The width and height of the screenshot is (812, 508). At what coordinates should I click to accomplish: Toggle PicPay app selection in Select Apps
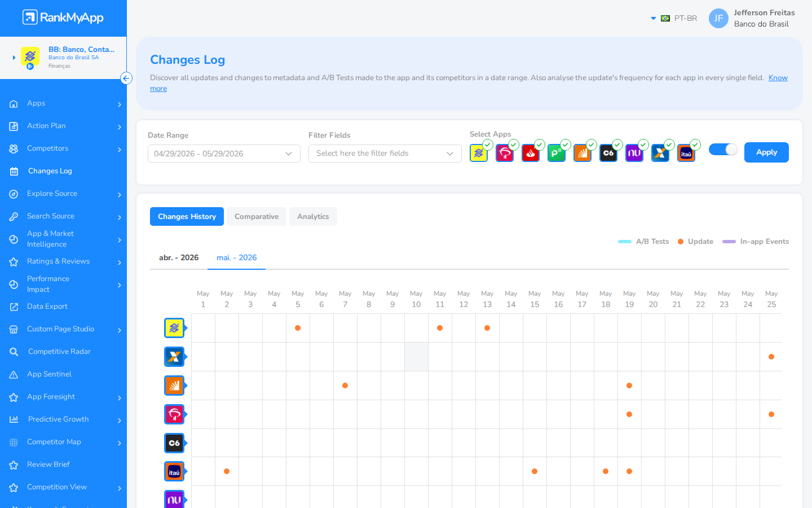(x=557, y=153)
